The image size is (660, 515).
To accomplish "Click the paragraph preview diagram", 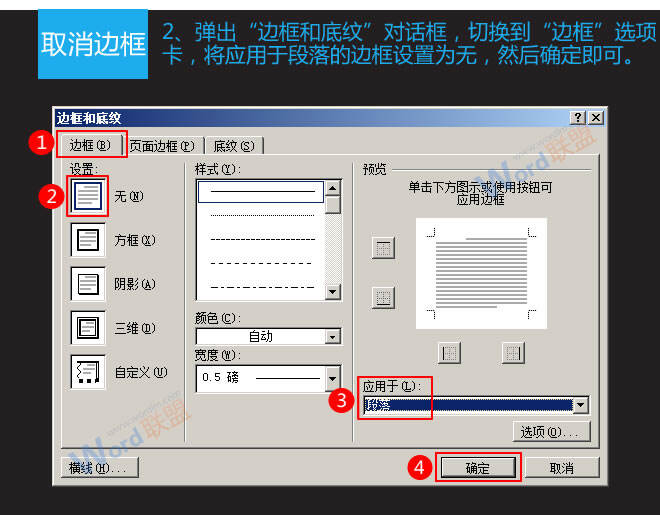I will point(481,273).
